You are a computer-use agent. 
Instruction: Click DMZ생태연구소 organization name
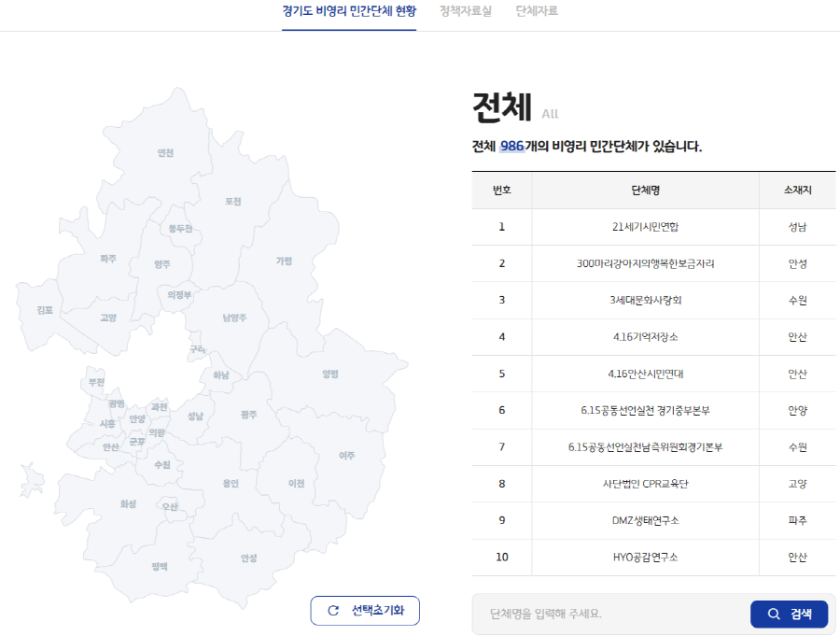[x=645, y=520]
